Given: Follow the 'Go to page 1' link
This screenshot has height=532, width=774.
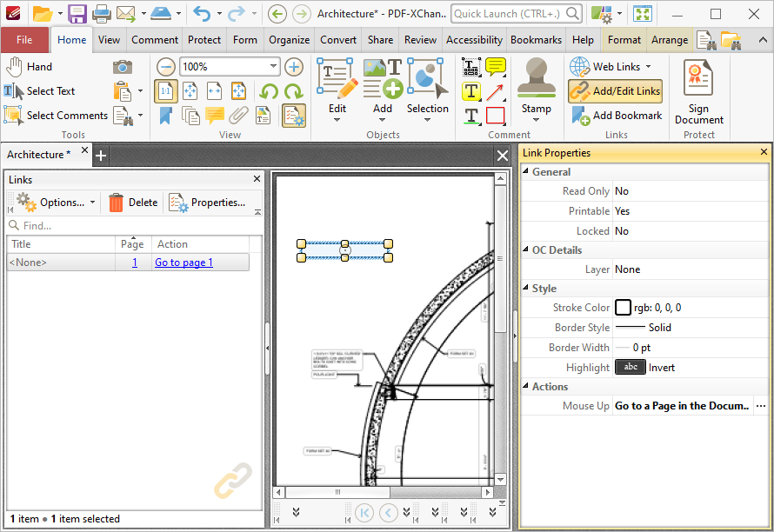Looking at the screenshot, I should pyautogui.click(x=183, y=263).
